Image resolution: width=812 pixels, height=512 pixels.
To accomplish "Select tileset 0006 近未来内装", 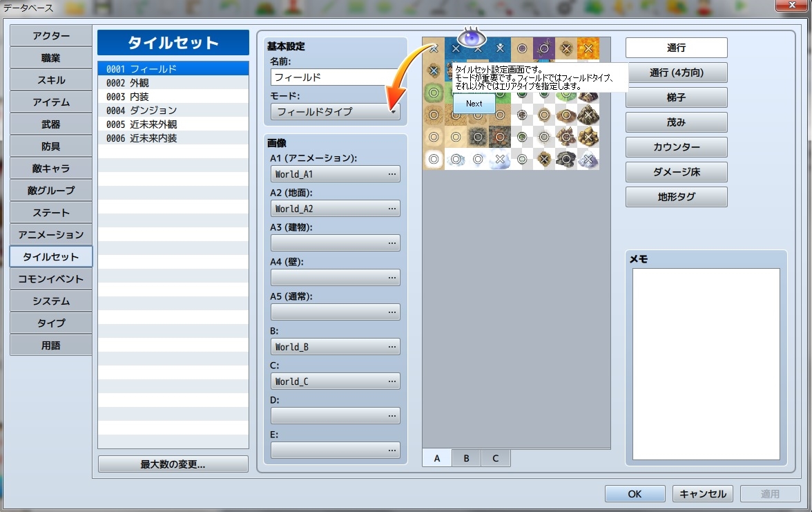I will pyautogui.click(x=173, y=138).
